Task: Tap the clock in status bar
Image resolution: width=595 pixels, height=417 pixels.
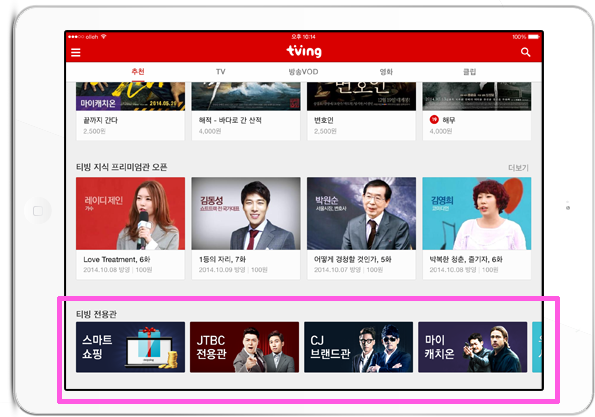Action: [304, 37]
